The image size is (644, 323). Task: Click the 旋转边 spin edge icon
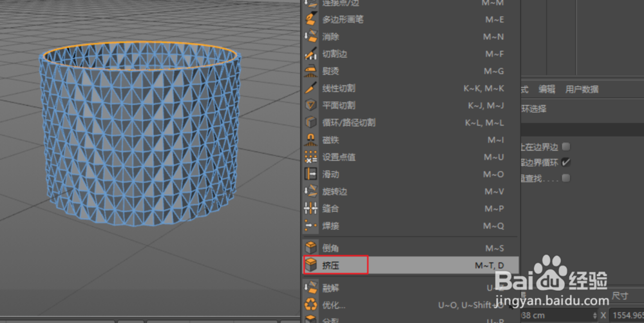310,191
